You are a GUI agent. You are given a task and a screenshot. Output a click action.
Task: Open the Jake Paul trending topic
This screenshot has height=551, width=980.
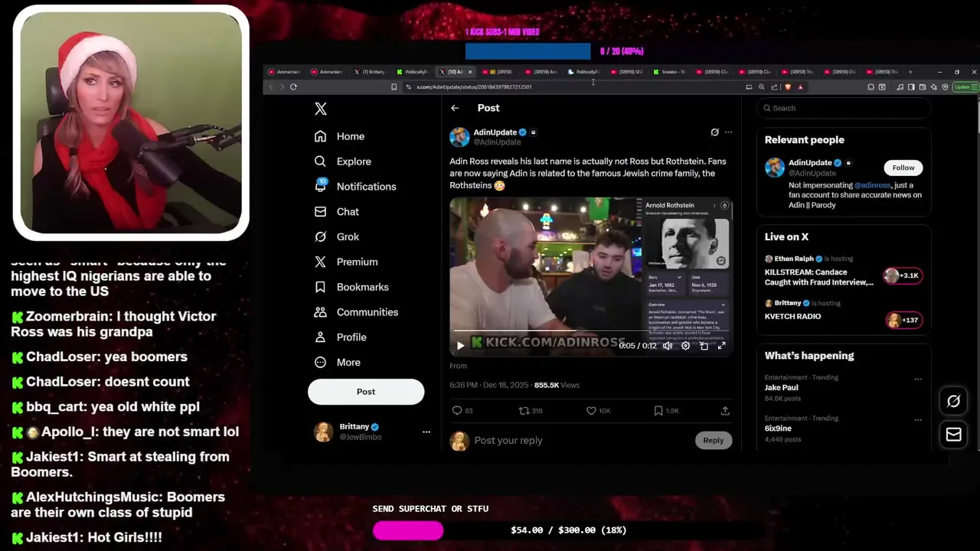coord(844,388)
